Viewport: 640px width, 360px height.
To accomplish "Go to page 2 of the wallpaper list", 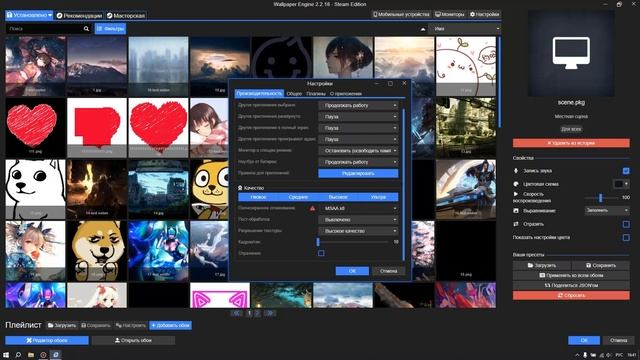I will tap(257, 313).
